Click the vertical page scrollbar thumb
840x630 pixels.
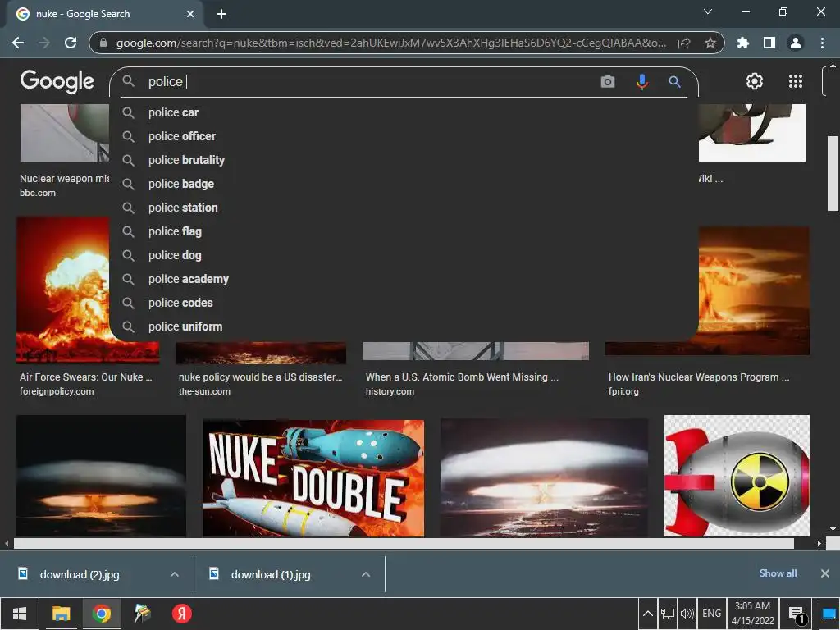click(833, 174)
